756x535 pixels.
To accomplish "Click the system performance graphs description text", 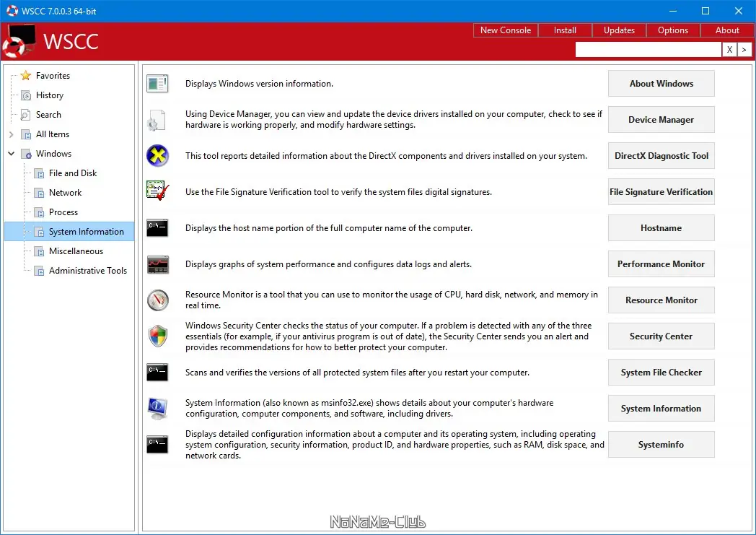I will pos(328,264).
